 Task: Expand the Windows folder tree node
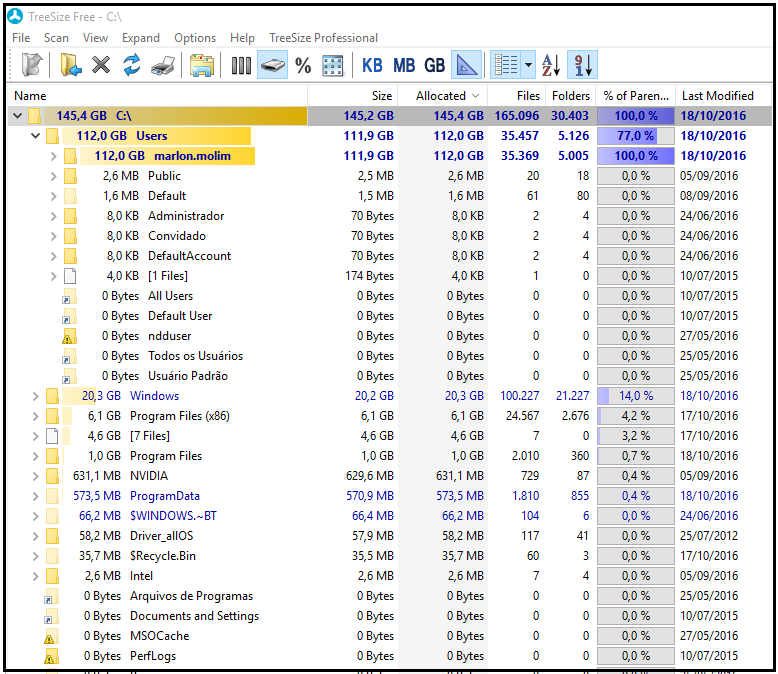tap(37, 396)
